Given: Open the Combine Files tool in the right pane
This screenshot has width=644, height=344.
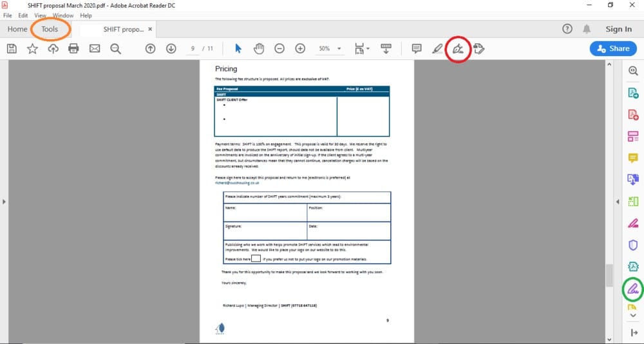Looking at the screenshot, I should coord(633,180).
